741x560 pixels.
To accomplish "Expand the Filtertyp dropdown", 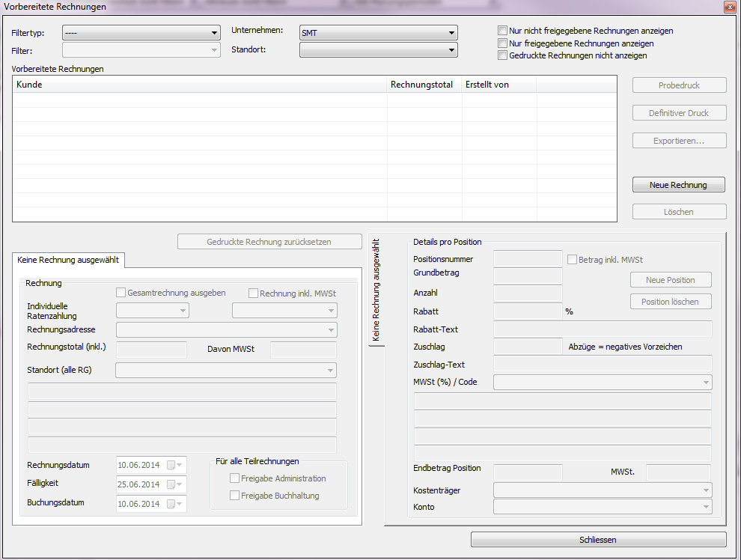I will tap(215, 33).
